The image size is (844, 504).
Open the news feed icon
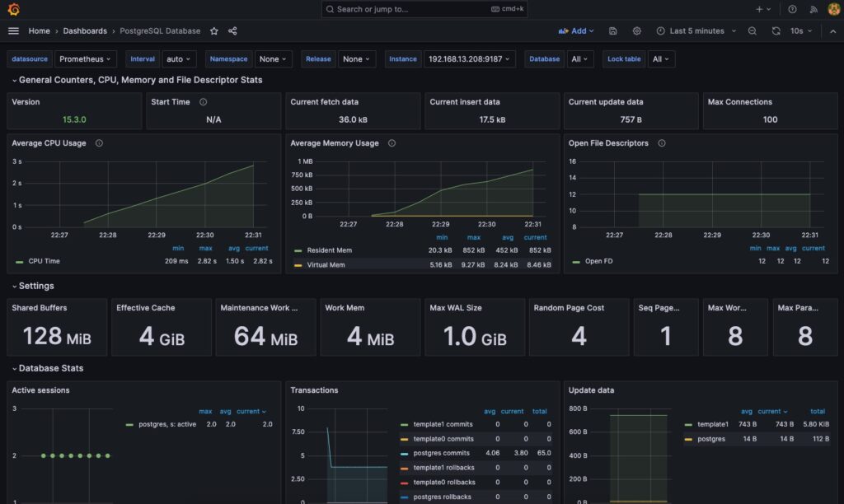[814, 9]
